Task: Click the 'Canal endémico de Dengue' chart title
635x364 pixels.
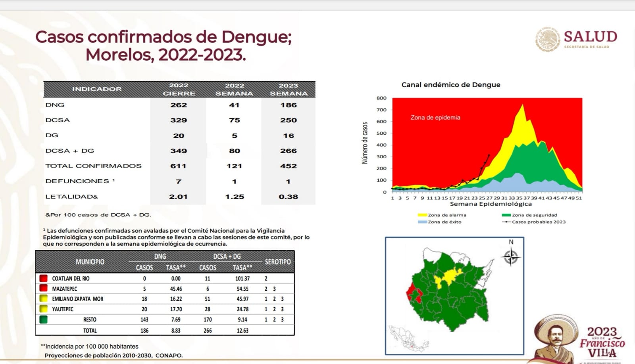Action: (451, 85)
